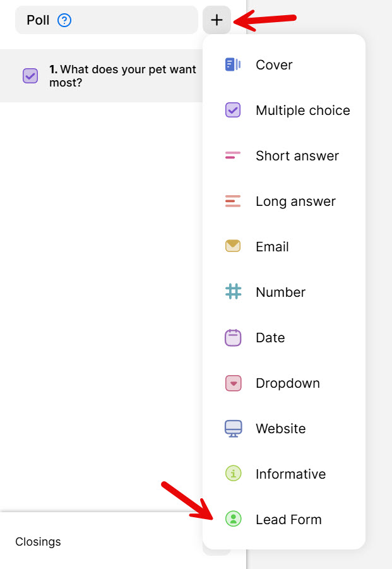Screen dimensions: 392x569
Task: Click the Lead Form person icon
Action: click(233, 519)
